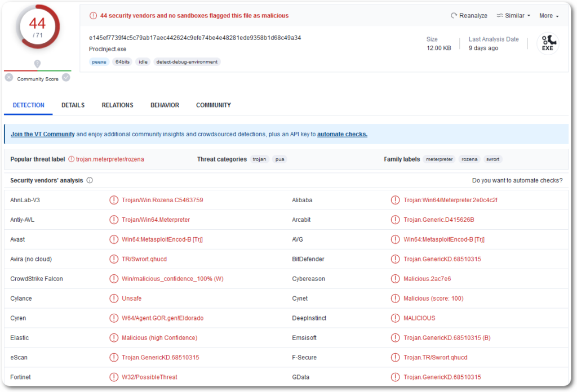Click the red alert icon in the top banner

(93, 16)
